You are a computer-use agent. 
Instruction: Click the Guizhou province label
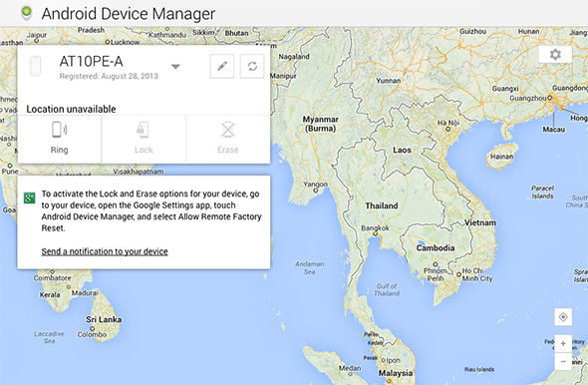click(x=472, y=32)
